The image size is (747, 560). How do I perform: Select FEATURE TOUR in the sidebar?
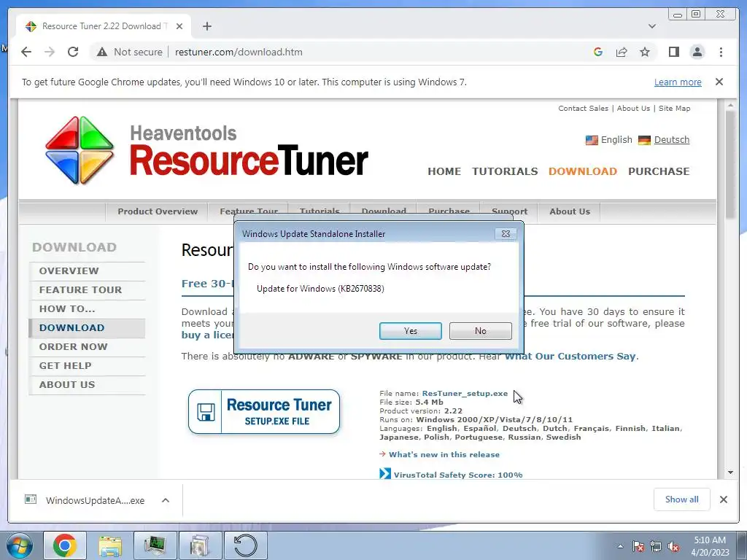[88, 290]
